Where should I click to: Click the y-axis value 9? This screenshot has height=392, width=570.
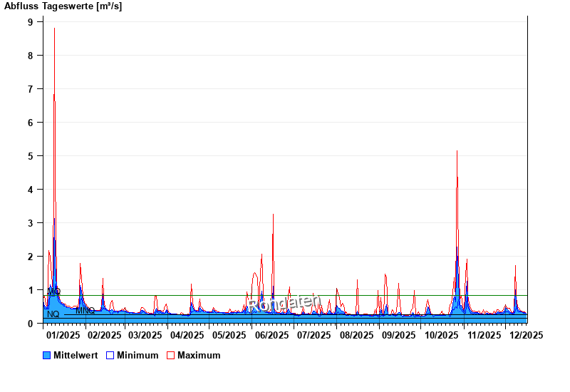[31, 22]
